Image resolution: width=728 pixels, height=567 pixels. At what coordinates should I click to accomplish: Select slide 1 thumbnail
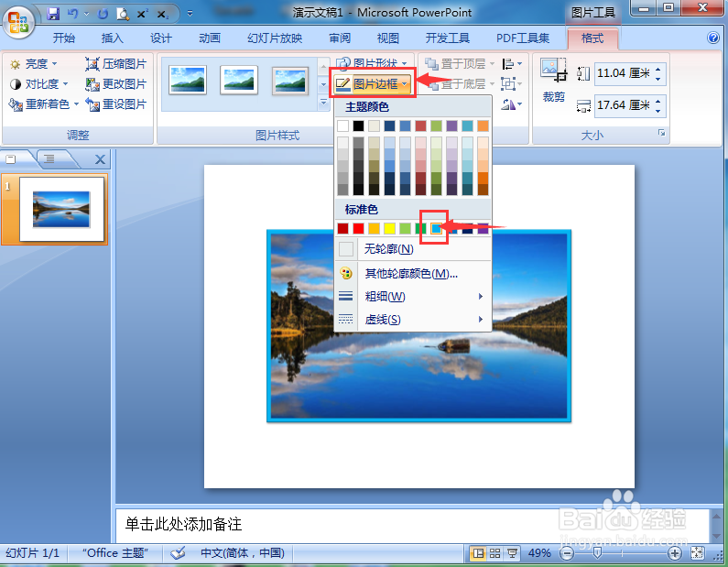pyautogui.click(x=61, y=209)
